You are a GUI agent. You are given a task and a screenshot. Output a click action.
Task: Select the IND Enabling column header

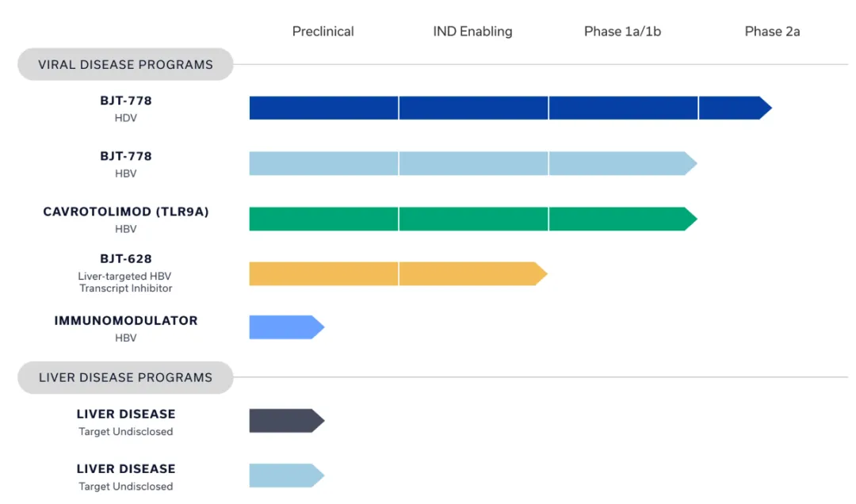pyautogui.click(x=472, y=32)
